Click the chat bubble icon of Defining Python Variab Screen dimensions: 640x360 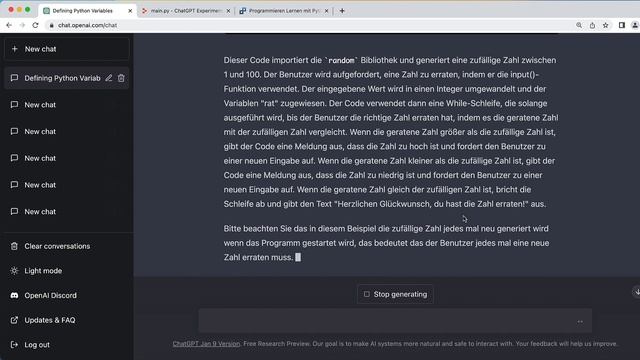click(x=14, y=78)
